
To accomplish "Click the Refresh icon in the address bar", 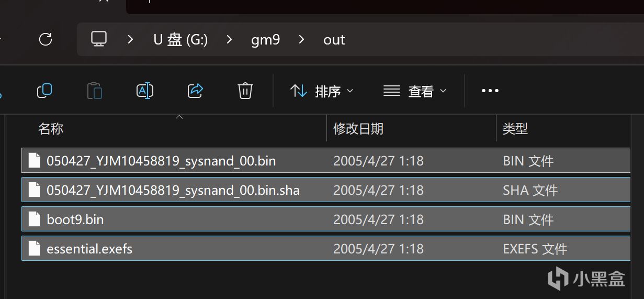I will coord(46,39).
